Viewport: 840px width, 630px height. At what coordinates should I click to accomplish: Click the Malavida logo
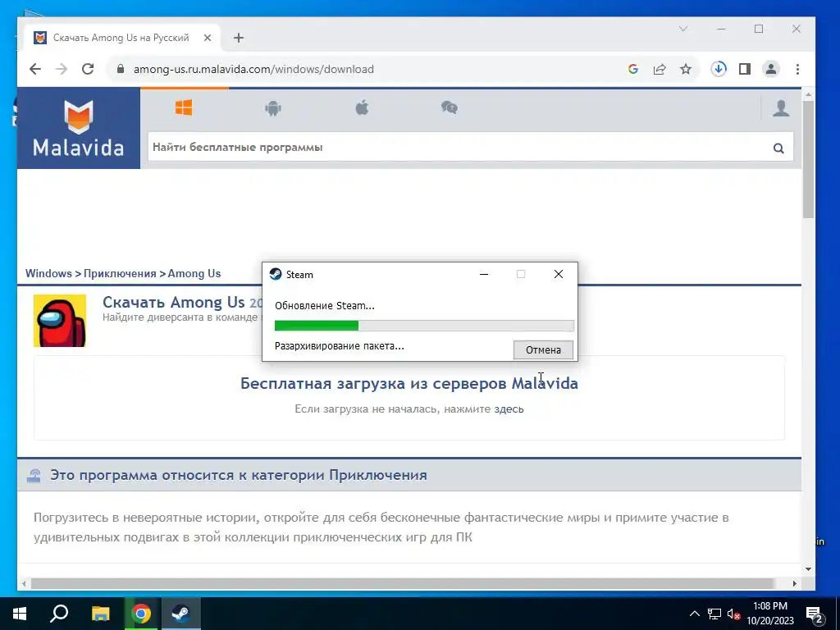(x=79, y=129)
